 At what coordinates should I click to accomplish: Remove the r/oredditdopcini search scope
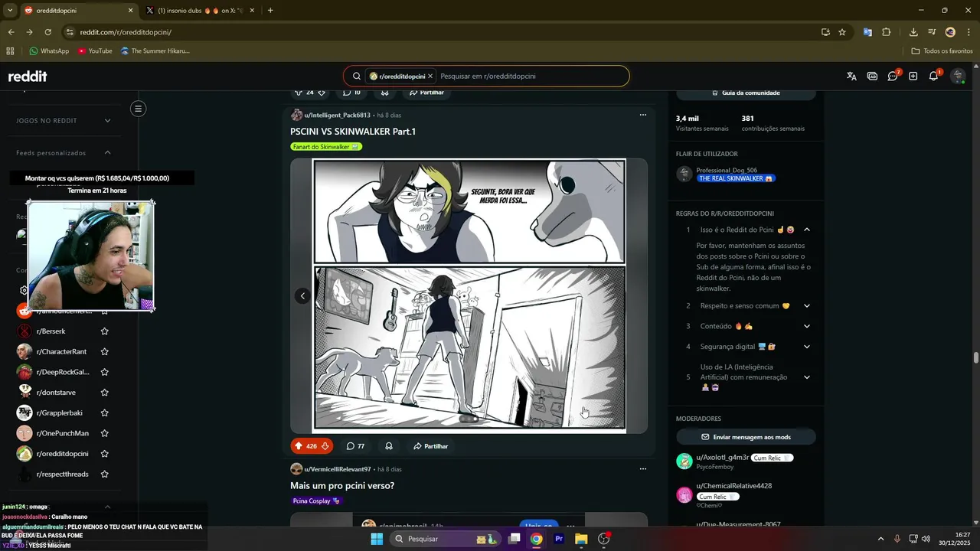430,77
